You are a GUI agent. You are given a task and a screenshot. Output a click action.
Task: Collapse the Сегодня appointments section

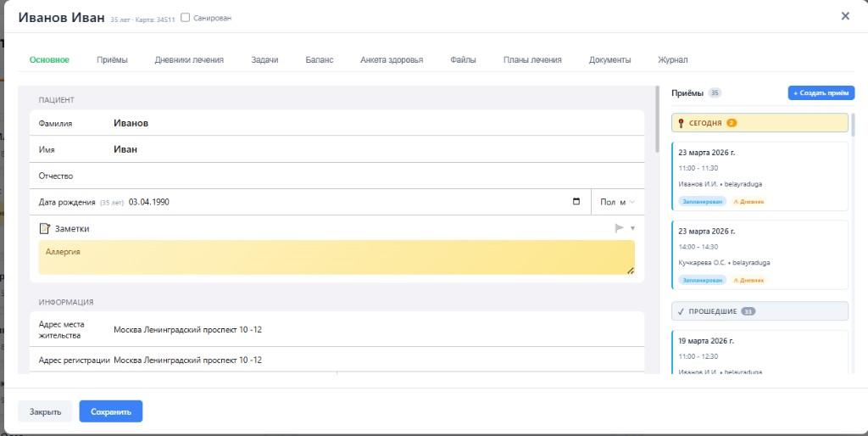tap(759, 123)
